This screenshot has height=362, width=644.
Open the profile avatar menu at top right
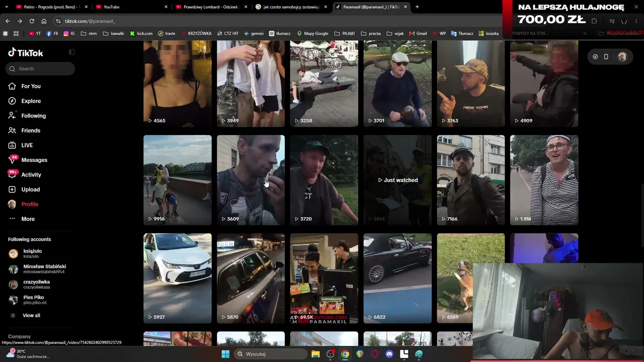(622, 57)
